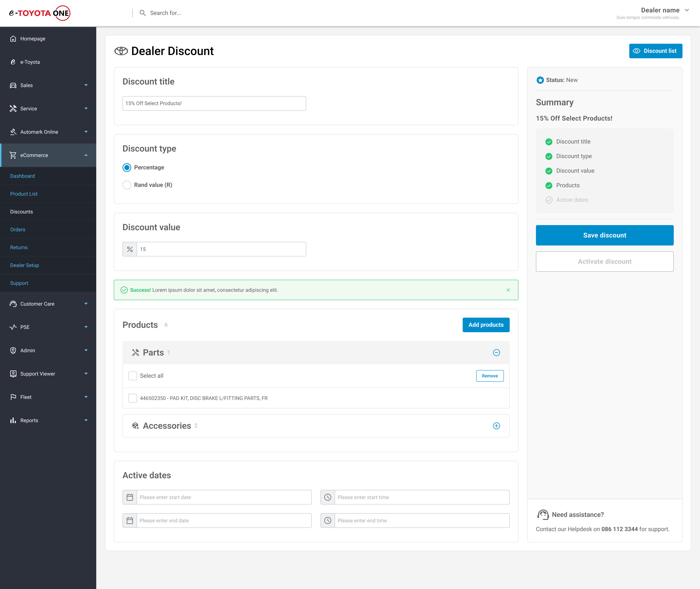Click the e-Toyota One logo
This screenshot has width=700, height=589.
(40, 13)
